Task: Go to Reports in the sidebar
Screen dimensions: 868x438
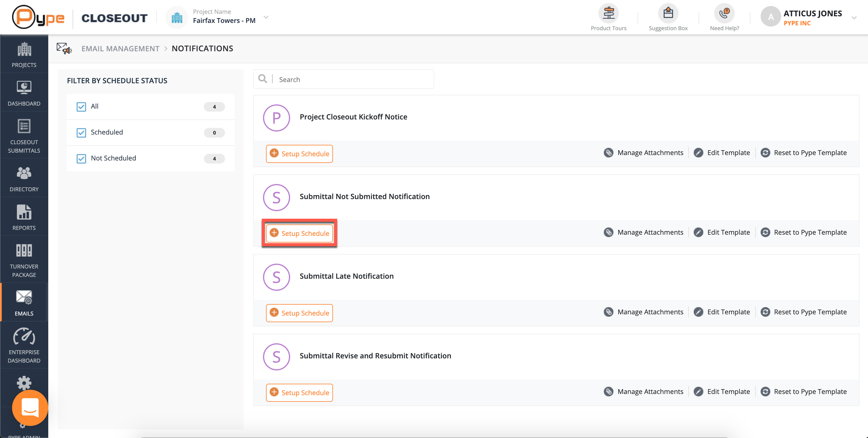Action: [24, 217]
